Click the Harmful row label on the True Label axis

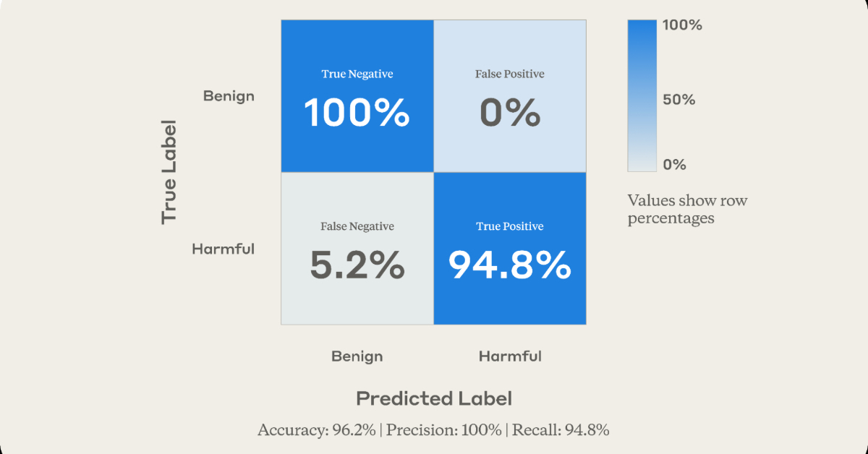click(x=223, y=249)
